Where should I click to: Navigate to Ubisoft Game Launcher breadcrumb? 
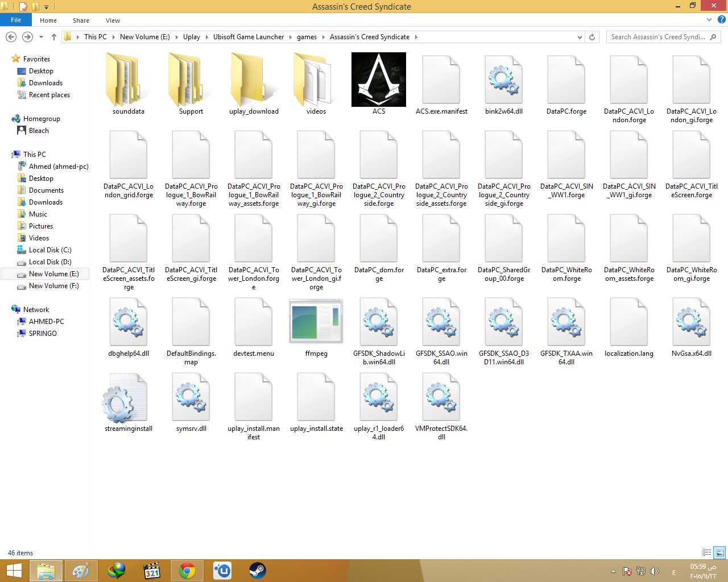249,37
